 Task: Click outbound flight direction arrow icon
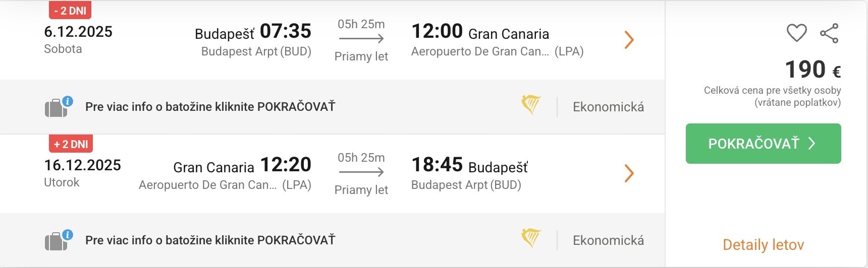[361, 39]
